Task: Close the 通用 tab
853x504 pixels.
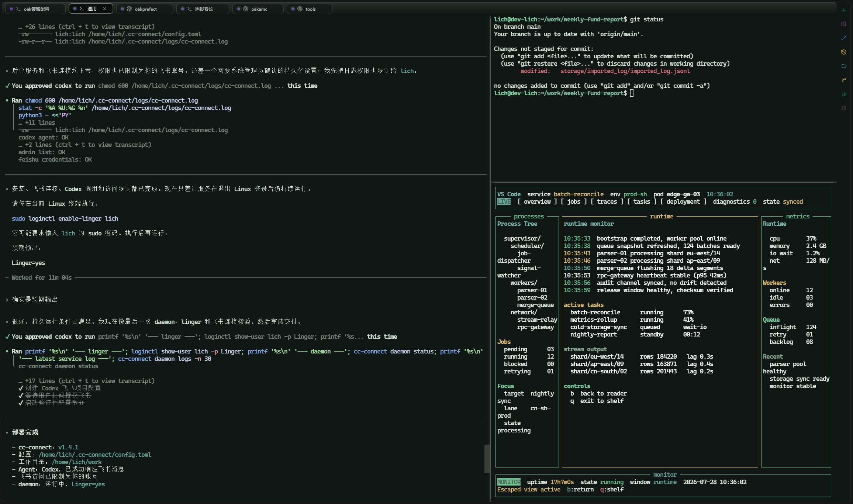Action: 104,9
